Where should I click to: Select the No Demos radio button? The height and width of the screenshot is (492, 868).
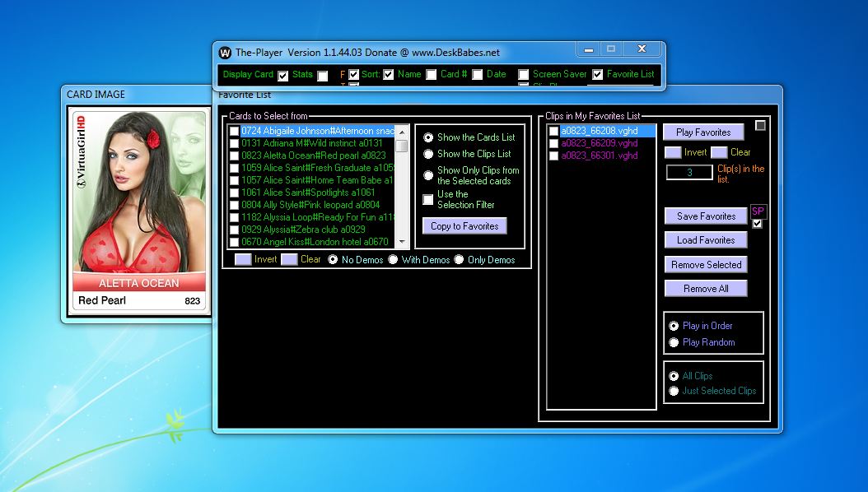[x=333, y=260]
